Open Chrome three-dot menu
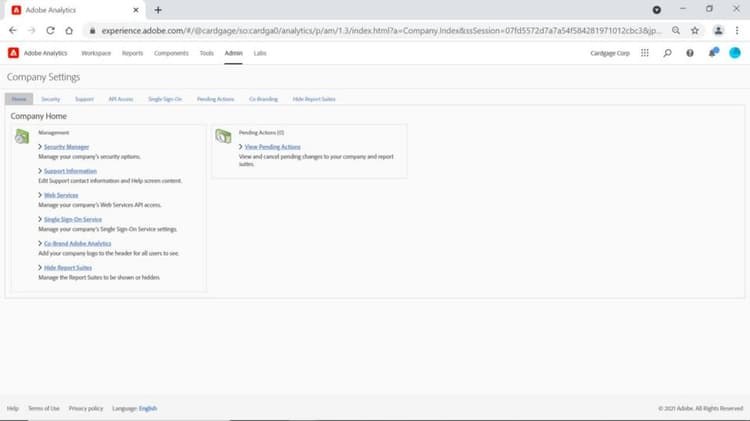Image resolution: width=750 pixels, height=421 pixels. coord(737,31)
